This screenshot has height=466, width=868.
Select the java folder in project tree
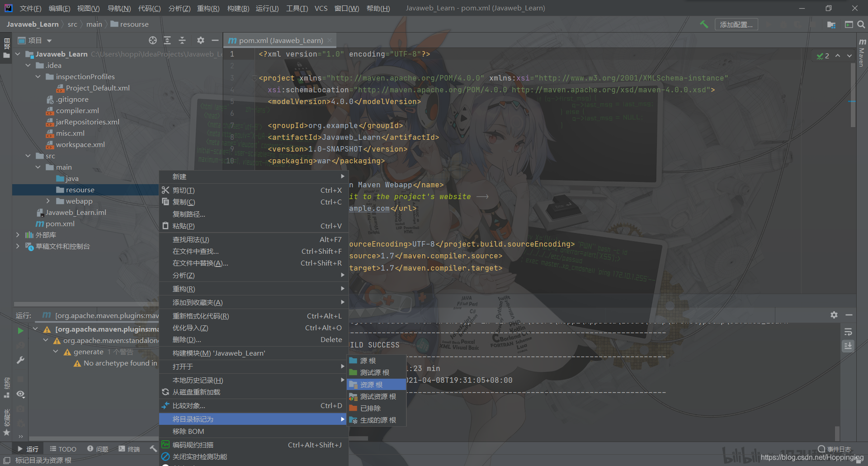(72, 178)
